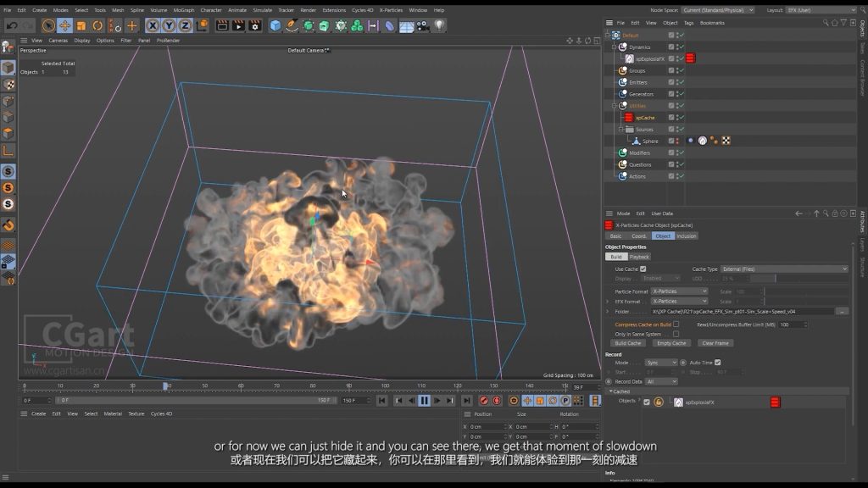Image resolution: width=868 pixels, height=488 pixels.
Task: Open the Simulate menu
Action: [x=263, y=10]
